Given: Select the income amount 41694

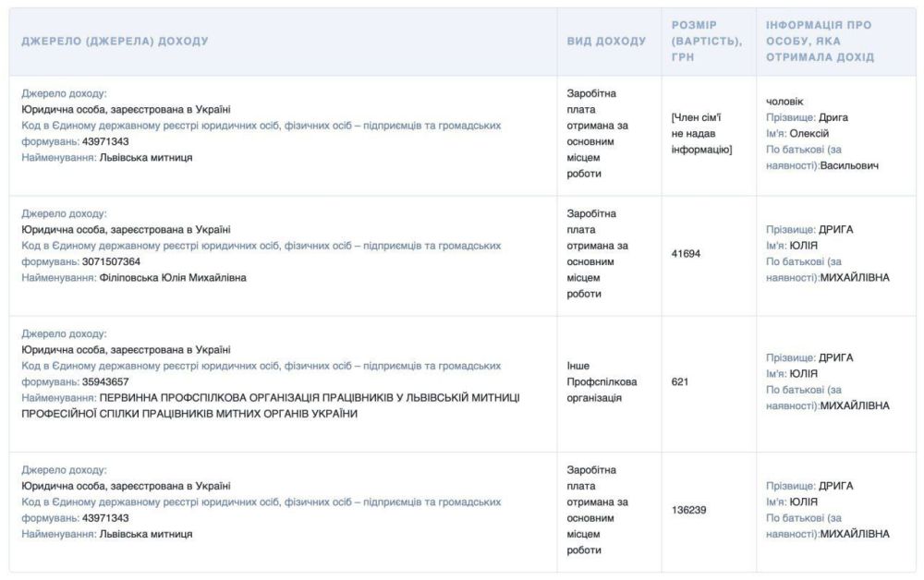Looking at the screenshot, I should click(686, 253).
